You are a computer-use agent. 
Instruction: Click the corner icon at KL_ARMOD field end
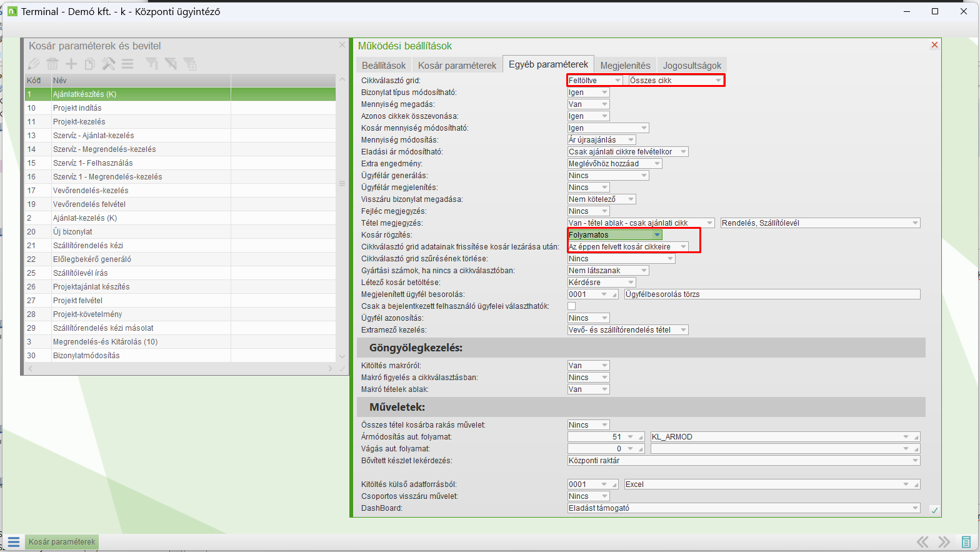pos(917,437)
